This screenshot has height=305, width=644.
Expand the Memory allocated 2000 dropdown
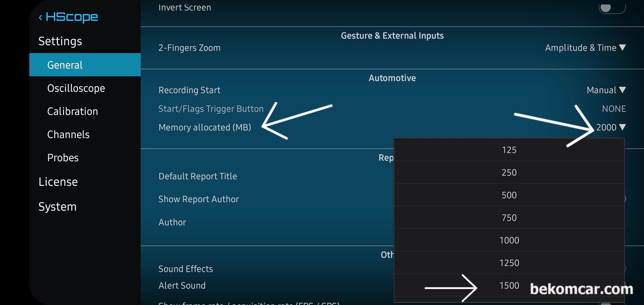tap(610, 127)
